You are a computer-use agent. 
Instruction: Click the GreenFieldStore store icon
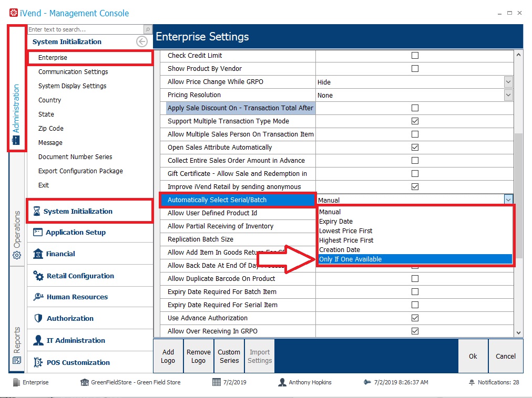[x=85, y=382]
